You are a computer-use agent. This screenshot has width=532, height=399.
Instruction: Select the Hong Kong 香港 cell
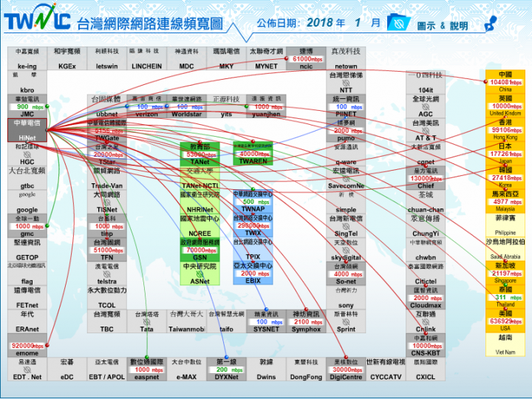(505, 129)
